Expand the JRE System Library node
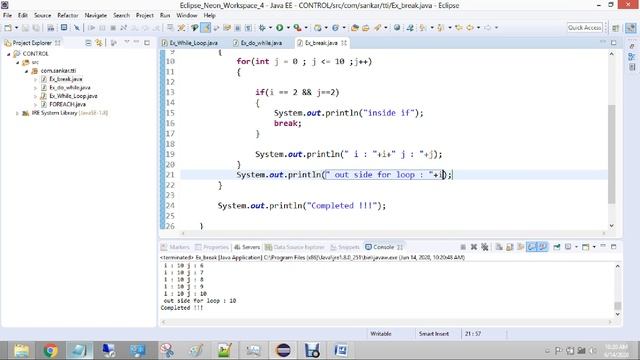The image size is (640, 360). tap(17, 113)
